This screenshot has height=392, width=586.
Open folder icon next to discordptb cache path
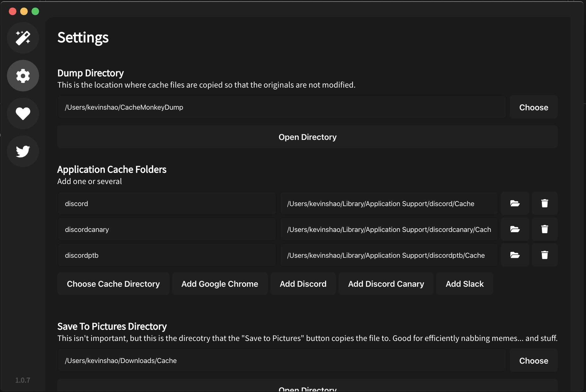tap(515, 255)
